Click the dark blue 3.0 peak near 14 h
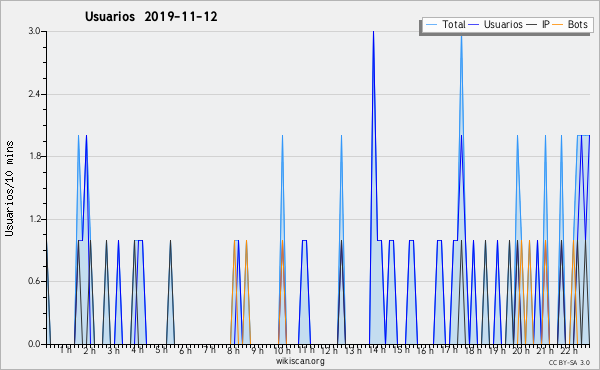 coord(373,32)
